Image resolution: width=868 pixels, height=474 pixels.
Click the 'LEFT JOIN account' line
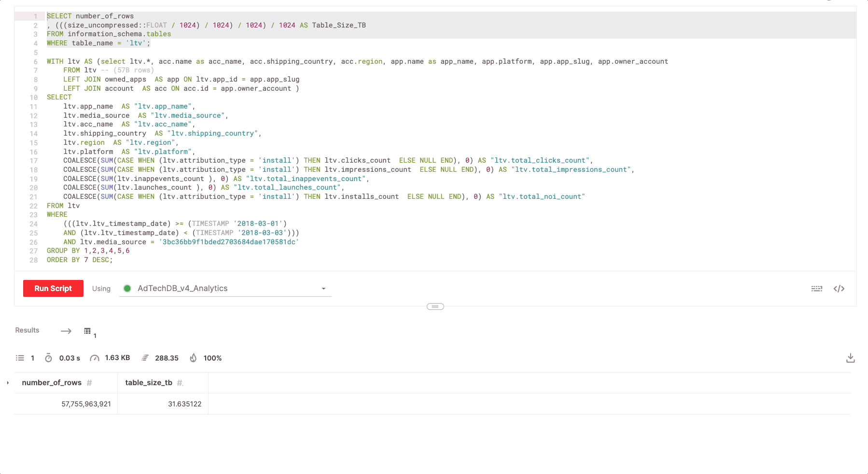181,88
